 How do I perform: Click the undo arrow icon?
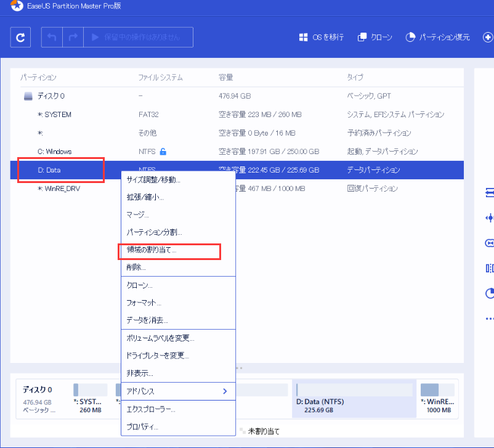(51, 37)
